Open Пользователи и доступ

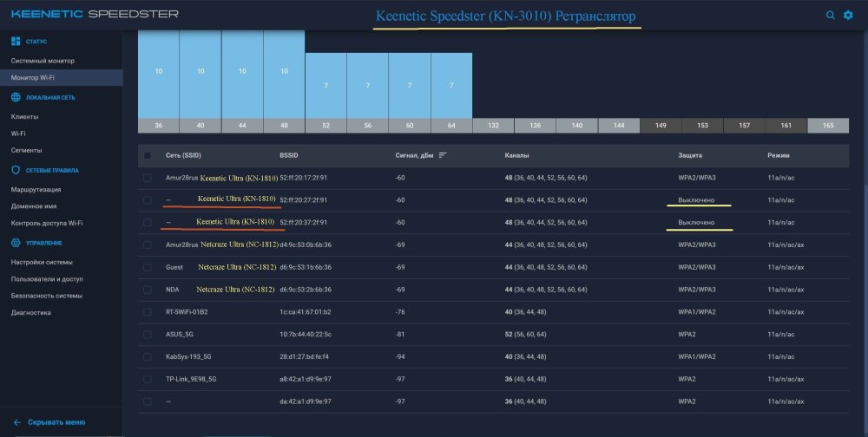[x=47, y=279]
